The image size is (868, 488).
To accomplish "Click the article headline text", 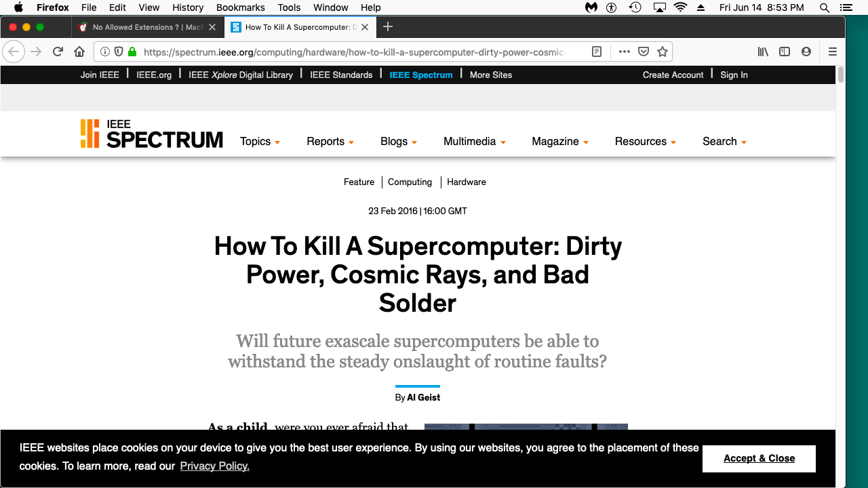I will pyautogui.click(x=418, y=274).
